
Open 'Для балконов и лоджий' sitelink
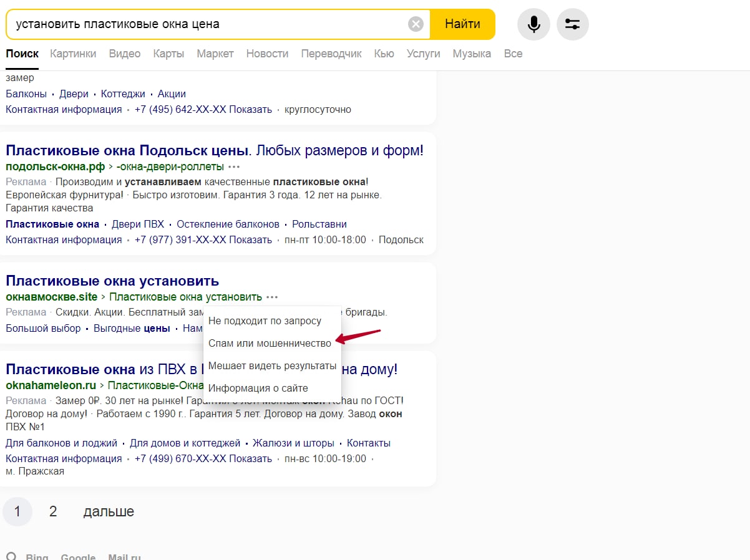[61, 443]
